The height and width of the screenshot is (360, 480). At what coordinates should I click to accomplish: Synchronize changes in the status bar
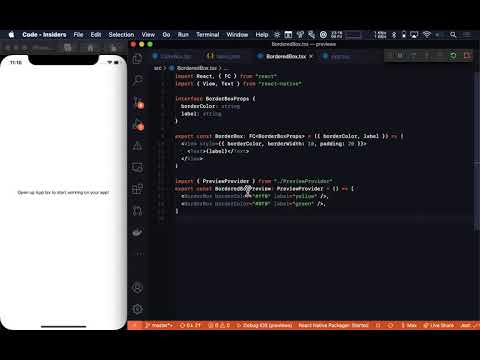[x=190, y=325]
